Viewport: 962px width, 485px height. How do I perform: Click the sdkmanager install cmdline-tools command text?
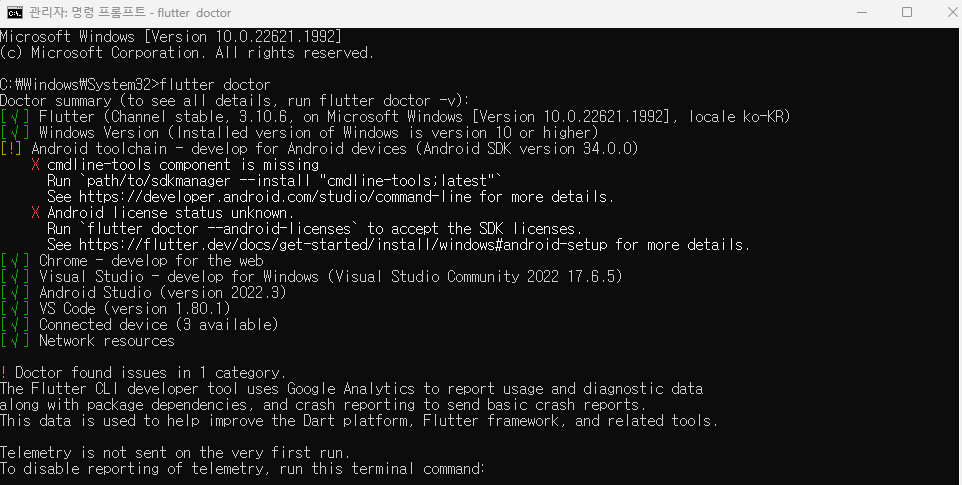coord(289,181)
